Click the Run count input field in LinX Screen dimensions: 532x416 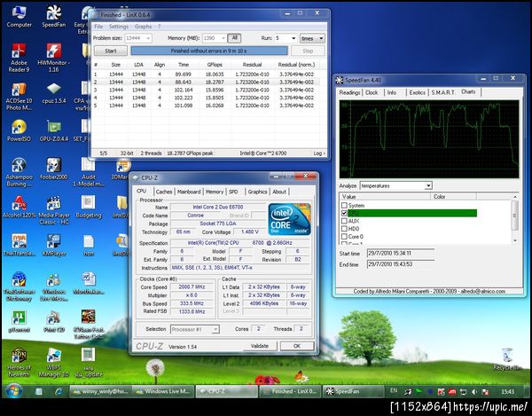[x=282, y=38]
